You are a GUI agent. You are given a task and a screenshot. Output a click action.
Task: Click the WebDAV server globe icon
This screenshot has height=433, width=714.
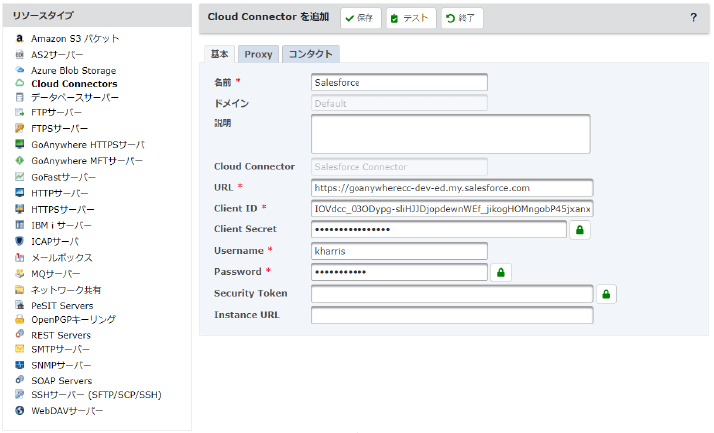tap(20, 410)
